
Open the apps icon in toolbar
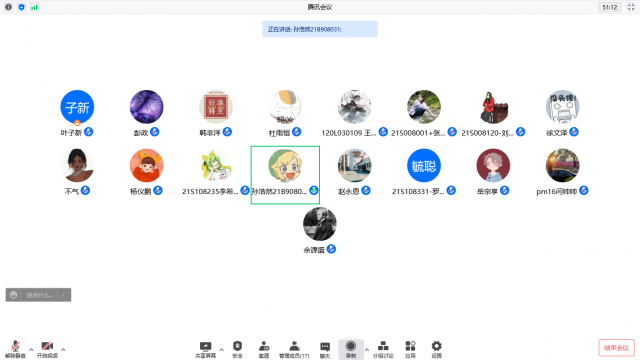point(410,349)
